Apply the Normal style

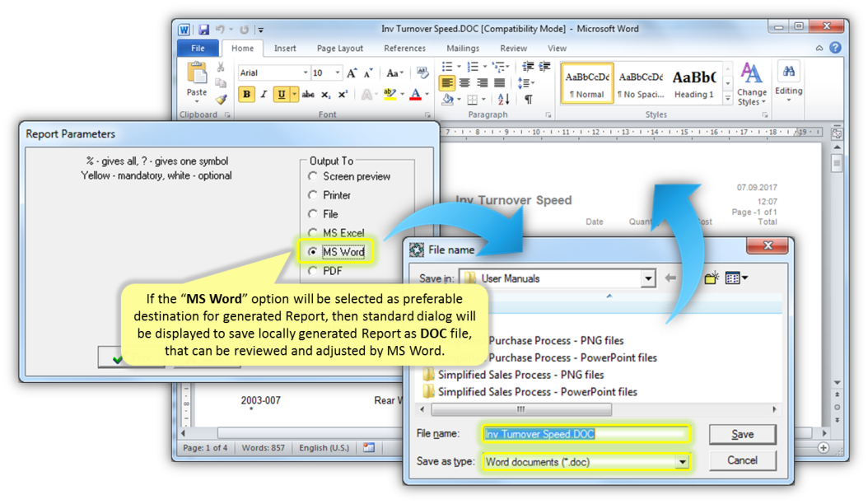pos(587,84)
